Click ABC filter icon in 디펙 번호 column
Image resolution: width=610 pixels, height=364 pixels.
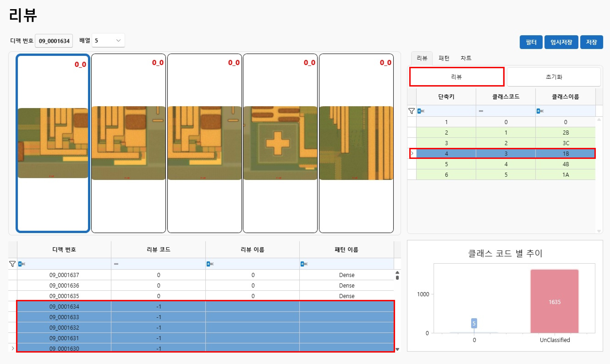[22, 264]
